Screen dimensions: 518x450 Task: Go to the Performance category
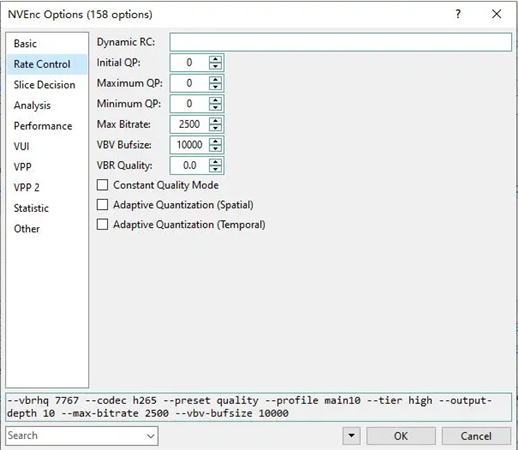tap(47, 126)
